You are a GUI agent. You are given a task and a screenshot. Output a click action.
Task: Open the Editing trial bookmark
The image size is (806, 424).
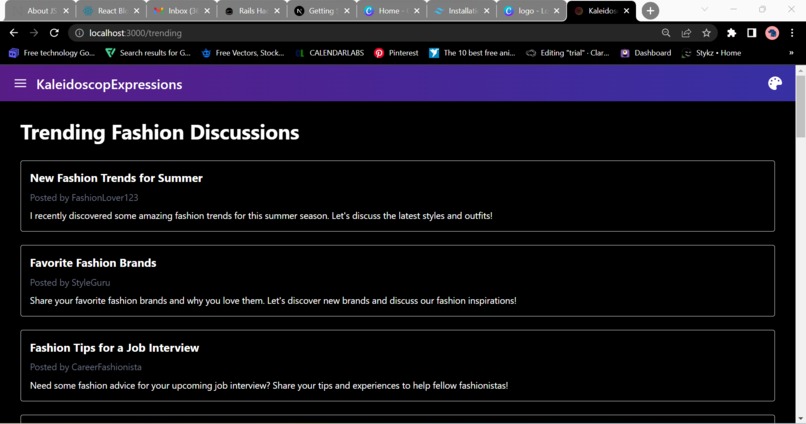click(x=567, y=53)
